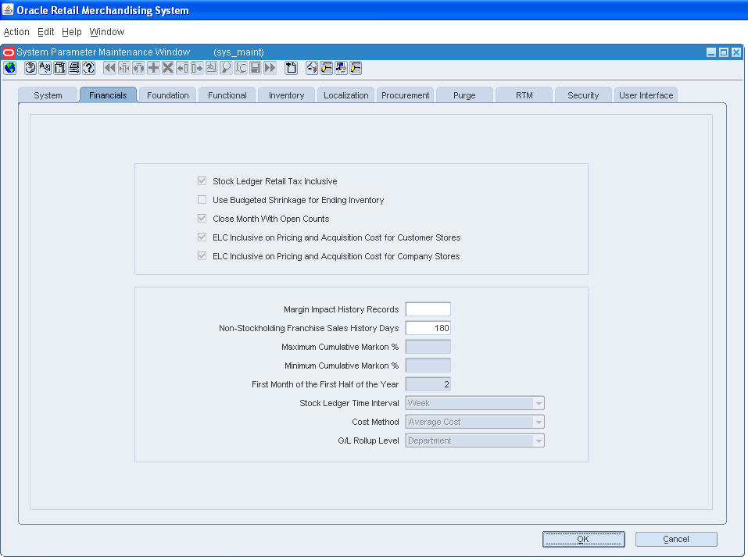Click the 'abl' edit field toolbar icon
Image resolution: width=748 pixels, height=560 pixels.
[211, 68]
